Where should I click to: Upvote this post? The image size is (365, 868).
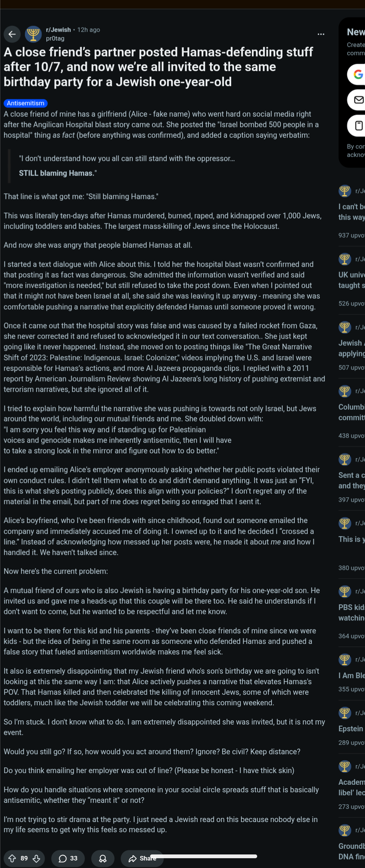tap(12, 858)
